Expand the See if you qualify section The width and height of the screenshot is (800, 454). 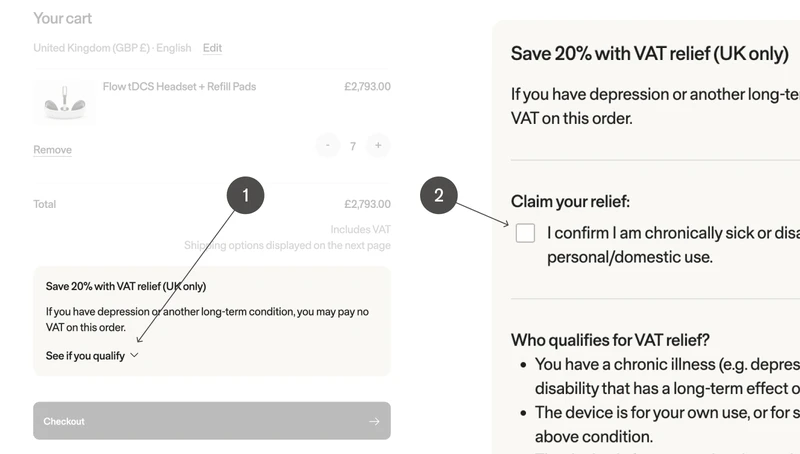[x=85, y=356]
